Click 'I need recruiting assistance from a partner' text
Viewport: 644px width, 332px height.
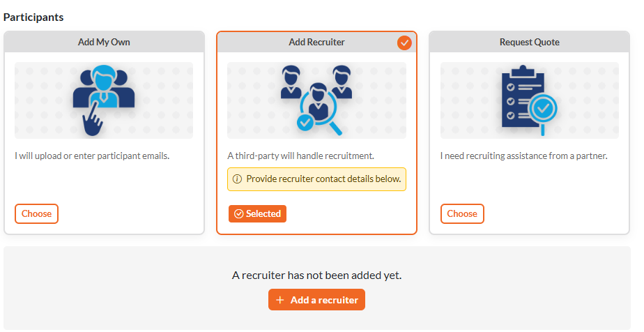(x=523, y=156)
